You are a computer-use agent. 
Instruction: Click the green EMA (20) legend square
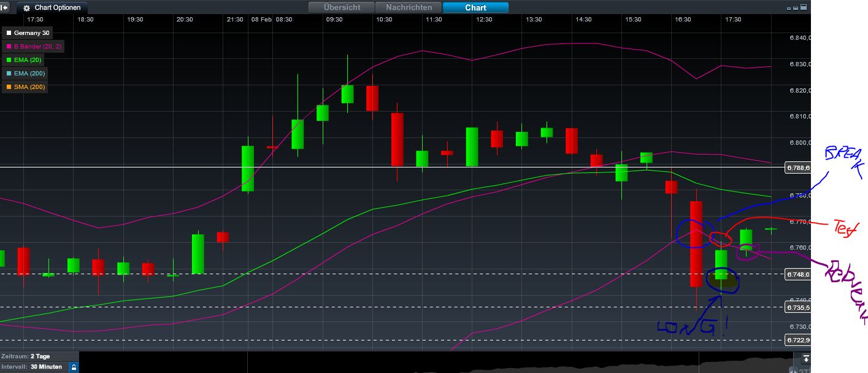[x=9, y=60]
